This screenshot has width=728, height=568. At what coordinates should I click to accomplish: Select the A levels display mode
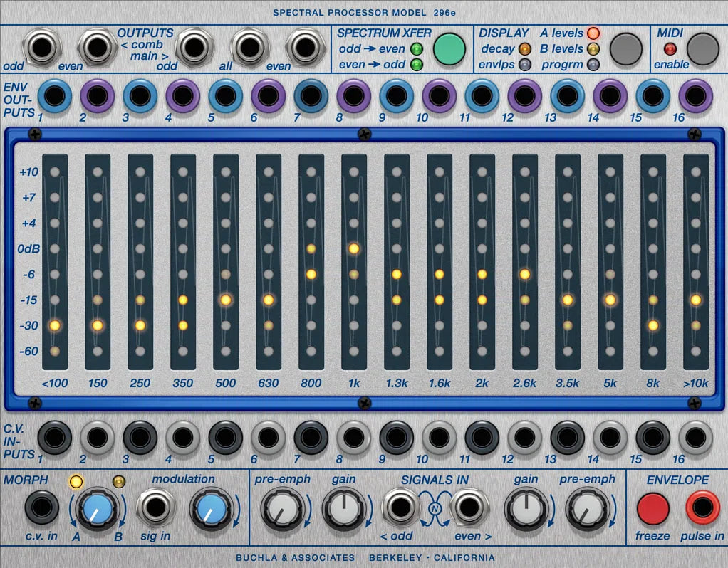point(593,33)
